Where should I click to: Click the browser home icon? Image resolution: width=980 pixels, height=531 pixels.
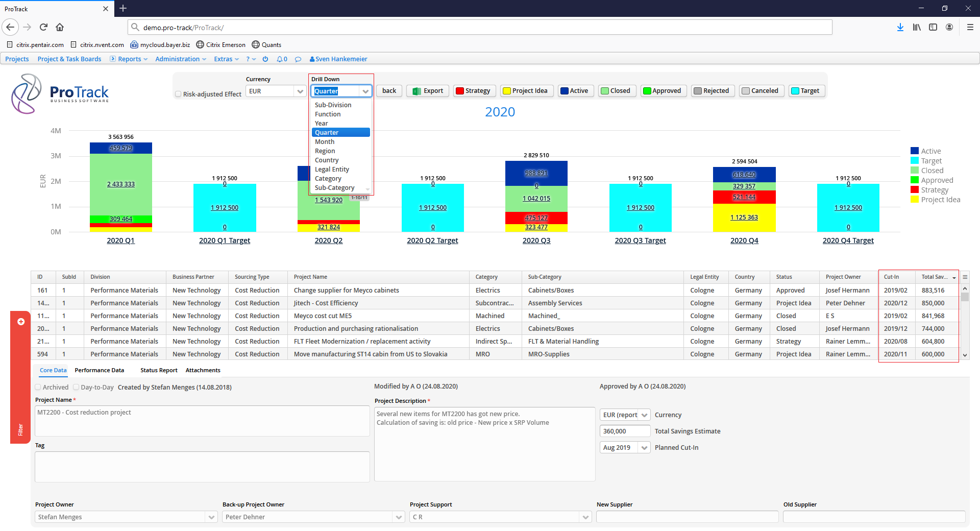click(60, 28)
